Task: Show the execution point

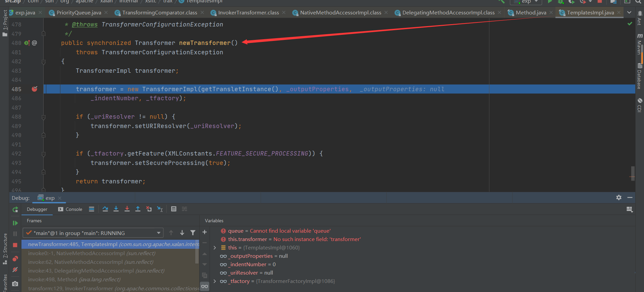Action: tap(92, 209)
